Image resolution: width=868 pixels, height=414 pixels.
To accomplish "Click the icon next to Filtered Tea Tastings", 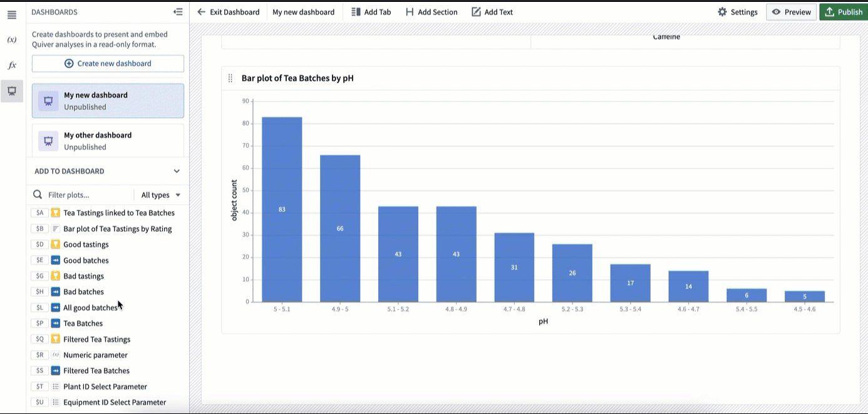I will coord(56,339).
